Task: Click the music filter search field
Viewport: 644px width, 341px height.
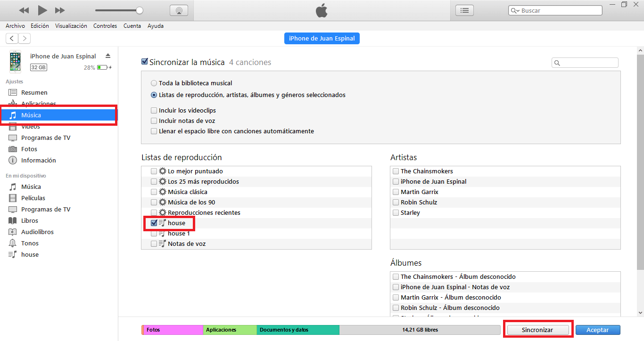Action: (x=585, y=63)
